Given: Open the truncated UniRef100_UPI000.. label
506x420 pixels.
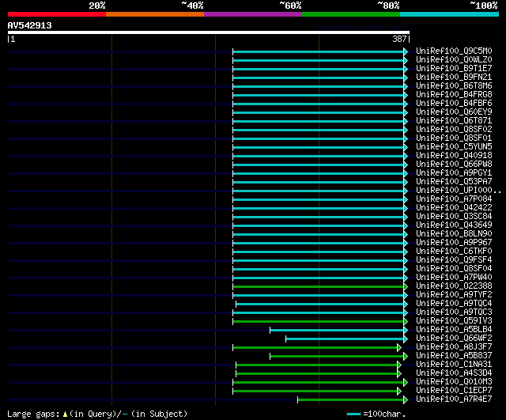Looking at the screenshot, I should [459, 191].
